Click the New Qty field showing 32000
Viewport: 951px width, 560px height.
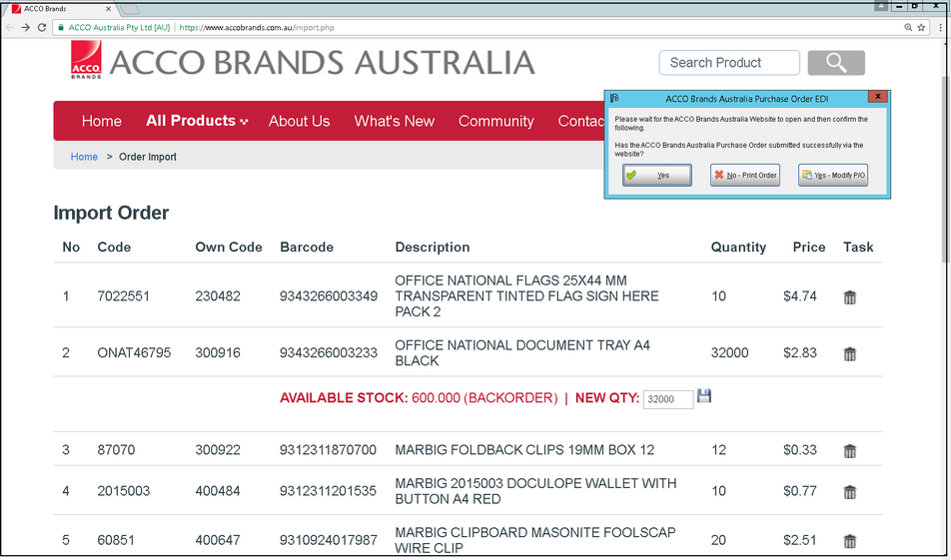[667, 399]
